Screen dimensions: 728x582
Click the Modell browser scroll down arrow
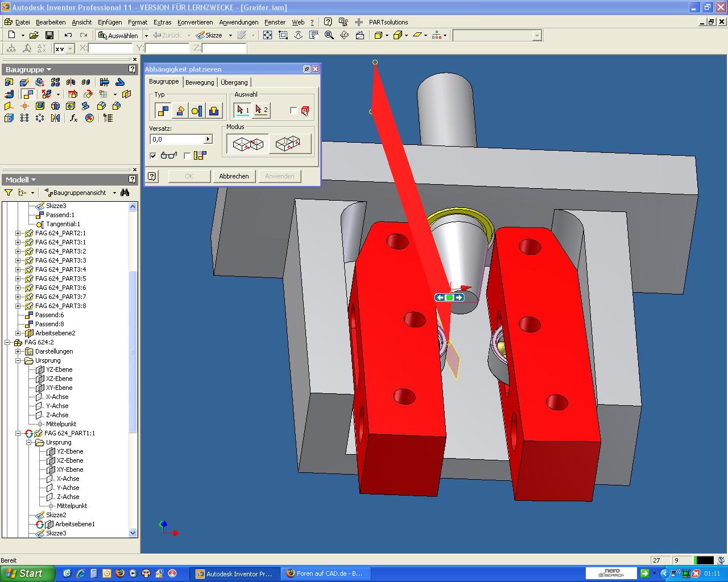(x=133, y=533)
